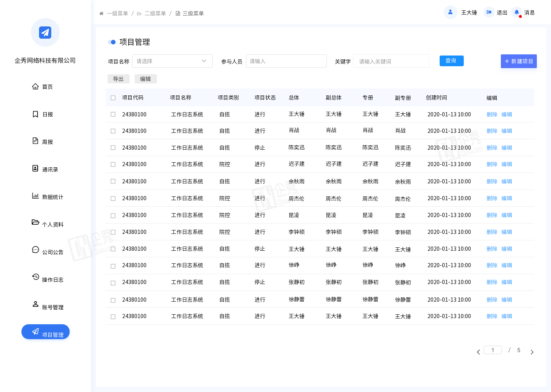Click the history clock 操作日志 icon

[x=35, y=277]
